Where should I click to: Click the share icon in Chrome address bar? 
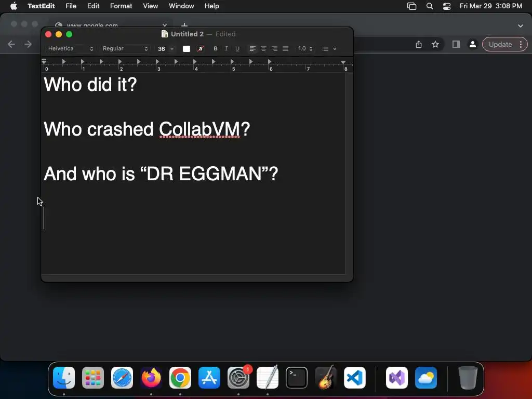point(419,45)
